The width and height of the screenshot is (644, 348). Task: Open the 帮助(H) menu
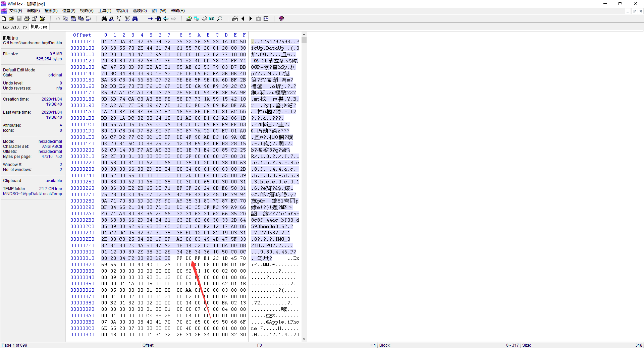(178, 11)
